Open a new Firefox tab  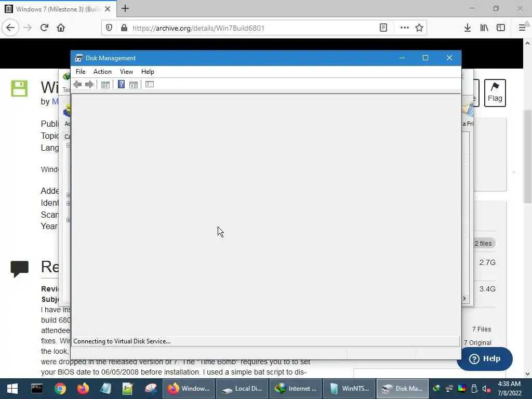[x=125, y=8]
